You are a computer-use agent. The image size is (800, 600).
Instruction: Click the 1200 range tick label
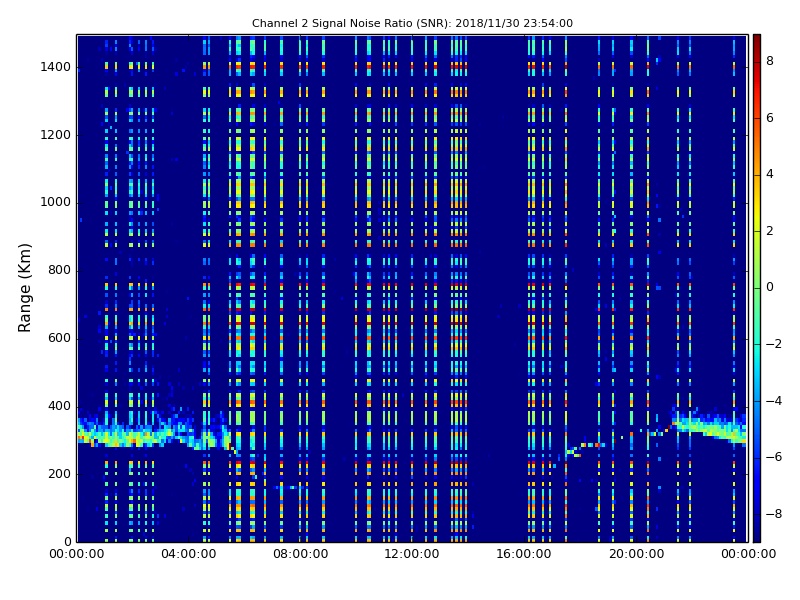[56, 135]
